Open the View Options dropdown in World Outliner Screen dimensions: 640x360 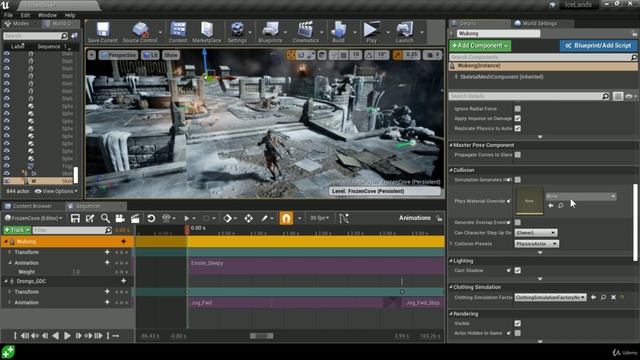(56, 191)
